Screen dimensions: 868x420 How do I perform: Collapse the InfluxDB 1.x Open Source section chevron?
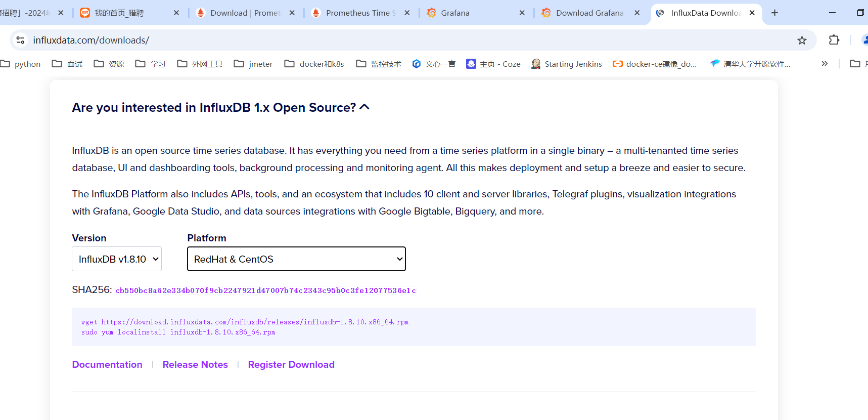click(364, 107)
